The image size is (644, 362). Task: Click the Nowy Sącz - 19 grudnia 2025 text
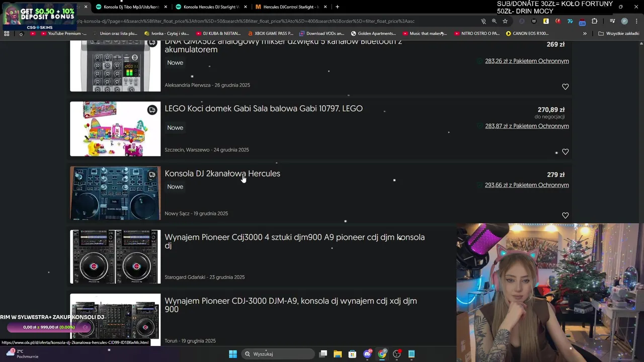tap(196, 214)
